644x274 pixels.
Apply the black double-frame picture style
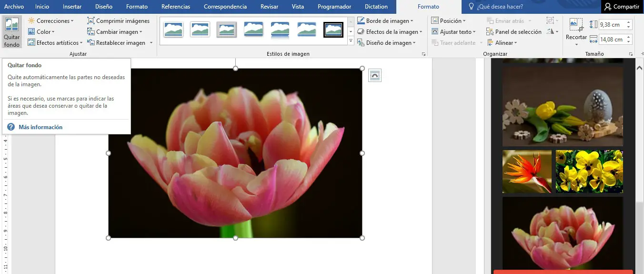(333, 30)
